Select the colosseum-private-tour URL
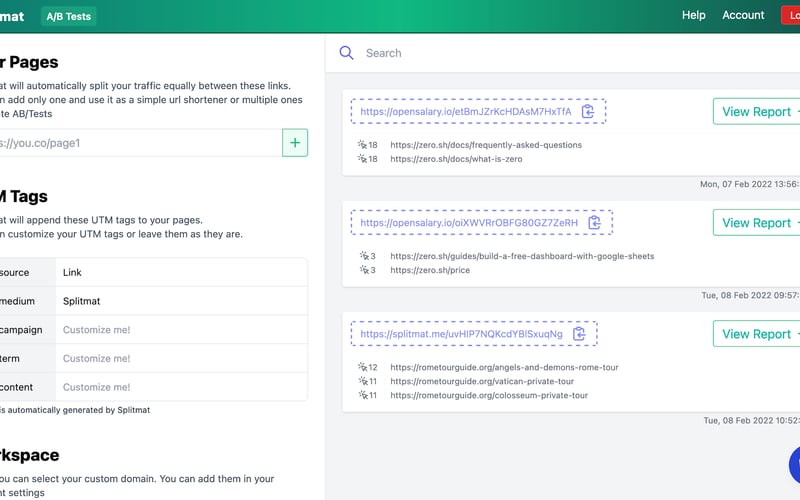 click(489, 395)
